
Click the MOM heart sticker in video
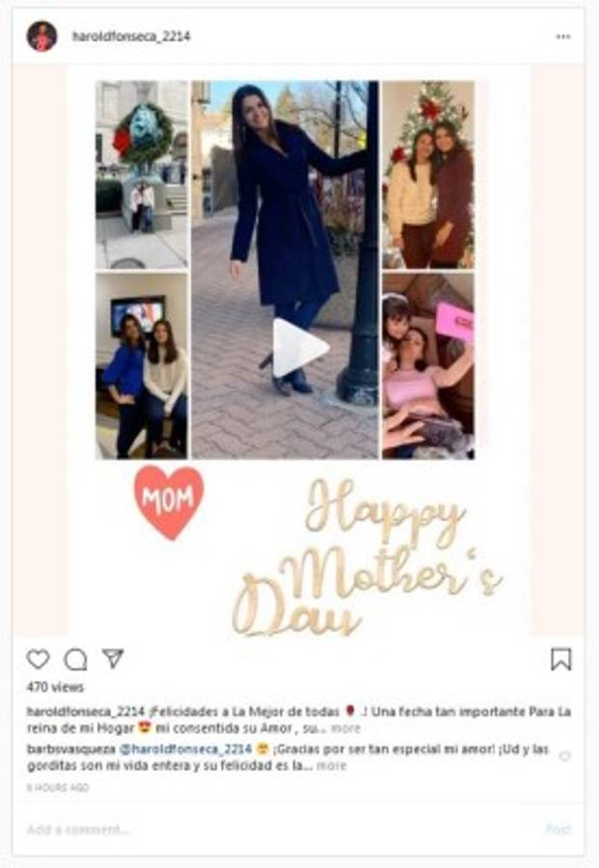(x=169, y=502)
